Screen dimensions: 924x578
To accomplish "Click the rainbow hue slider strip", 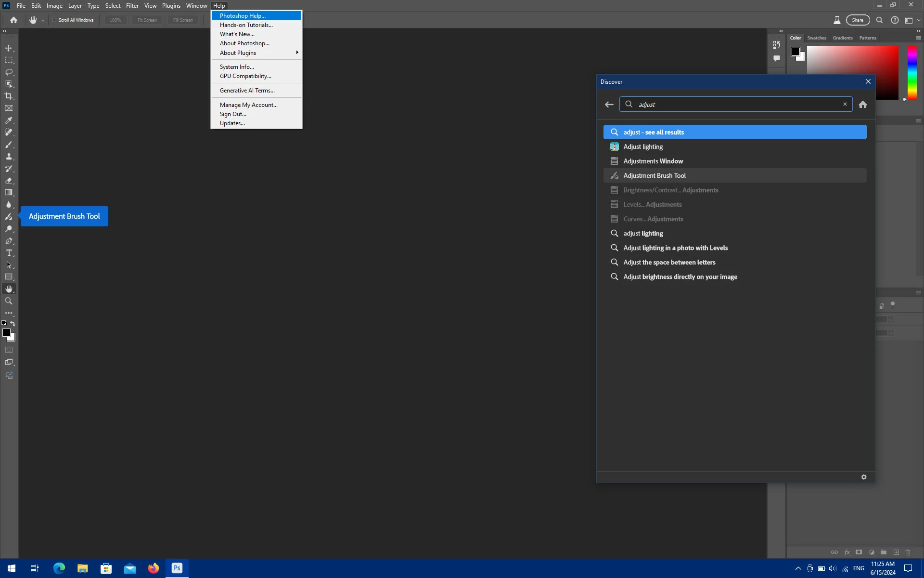I will pyautogui.click(x=912, y=72).
